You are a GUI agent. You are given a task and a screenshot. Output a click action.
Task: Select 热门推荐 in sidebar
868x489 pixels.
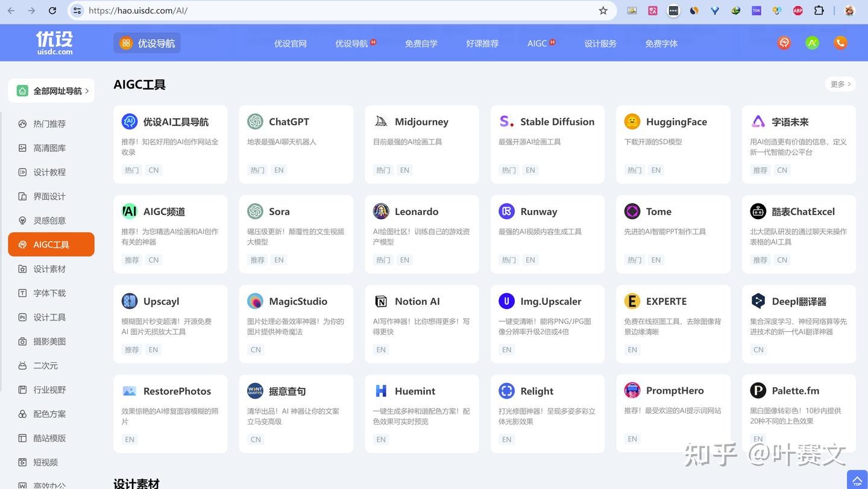pyautogui.click(x=51, y=123)
